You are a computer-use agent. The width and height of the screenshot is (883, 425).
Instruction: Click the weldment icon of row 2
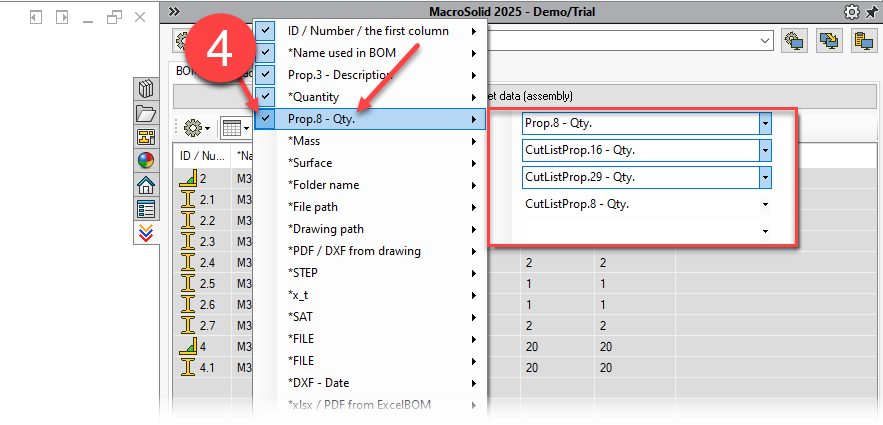(x=189, y=178)
